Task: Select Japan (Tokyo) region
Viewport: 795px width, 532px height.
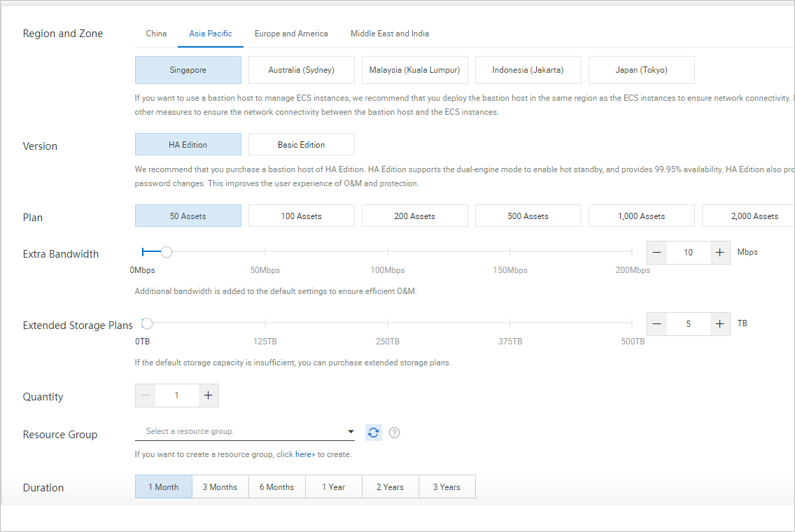Action: tap(641, 70)
